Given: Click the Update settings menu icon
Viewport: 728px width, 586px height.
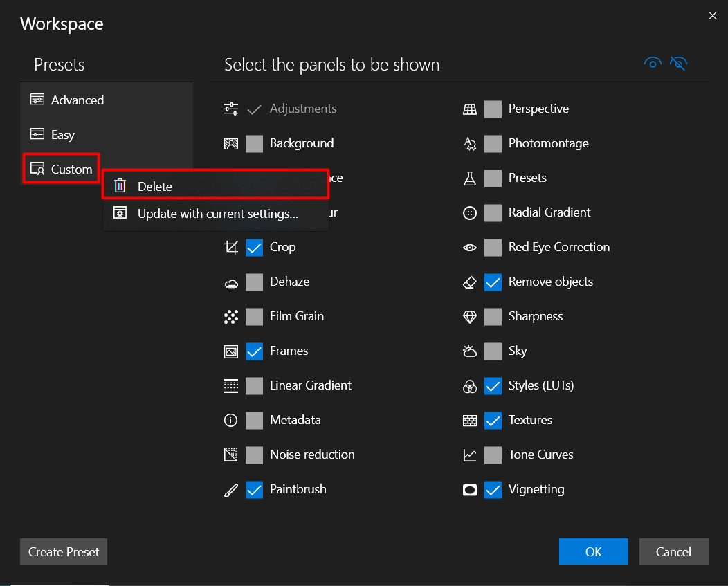Looking at the screenshot, I should [120, 213].
